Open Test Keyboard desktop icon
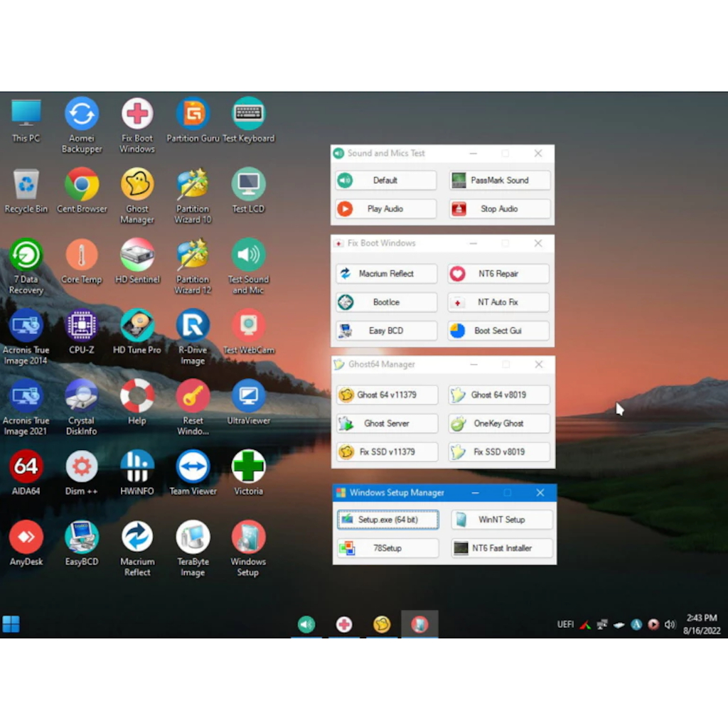The image size is (728, 728). (248, 119)
